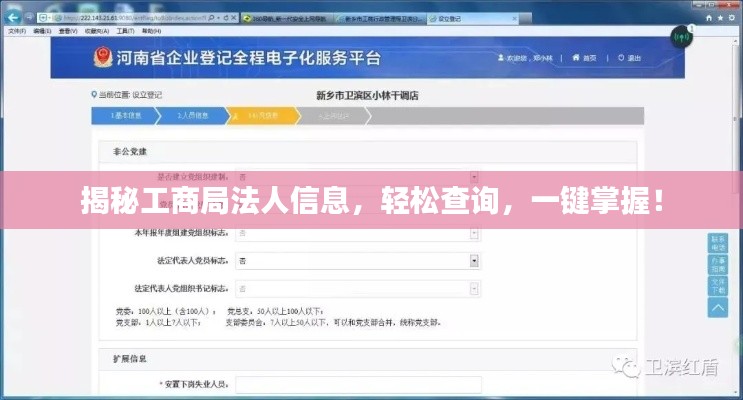The width and height of the screenshot is (743, 400).
Task: Click the address bar search magnifier icon
Action: (x=211, y=18)
